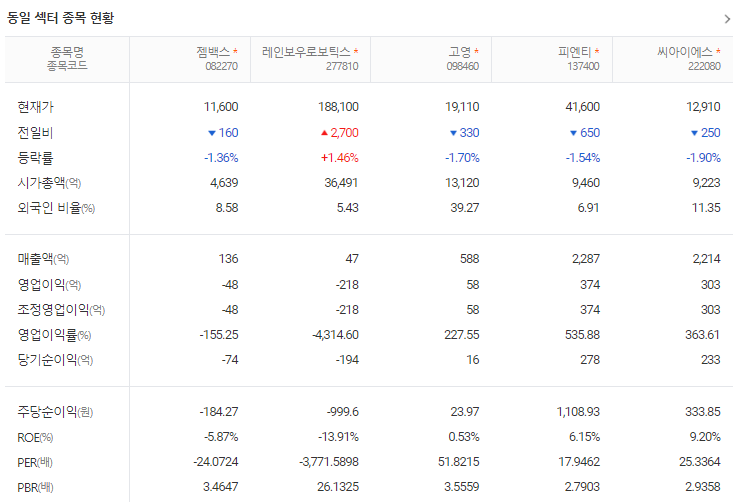Click 씨아이에스 current price 12,910
This screenshot has width=733, height=502.
[x=704, y=107]
